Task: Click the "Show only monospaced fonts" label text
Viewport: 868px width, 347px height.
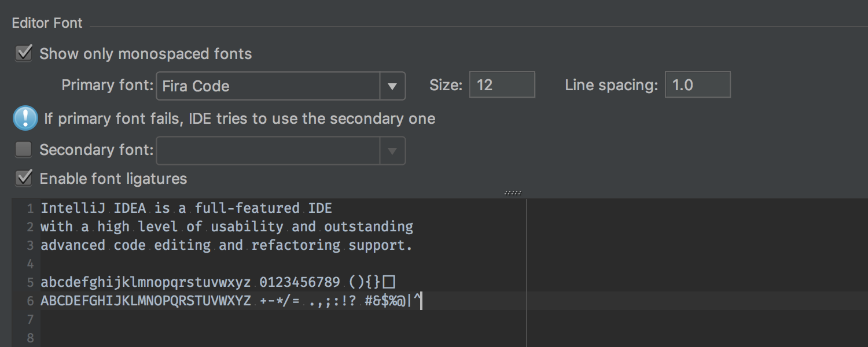Action: pyautogui.click(x=146, y=54)
